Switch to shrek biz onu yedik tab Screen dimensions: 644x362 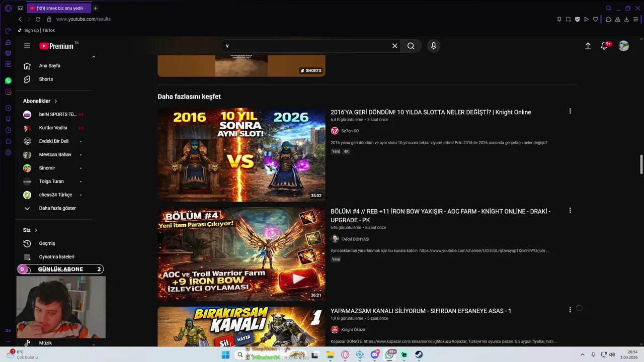point(59,8)
